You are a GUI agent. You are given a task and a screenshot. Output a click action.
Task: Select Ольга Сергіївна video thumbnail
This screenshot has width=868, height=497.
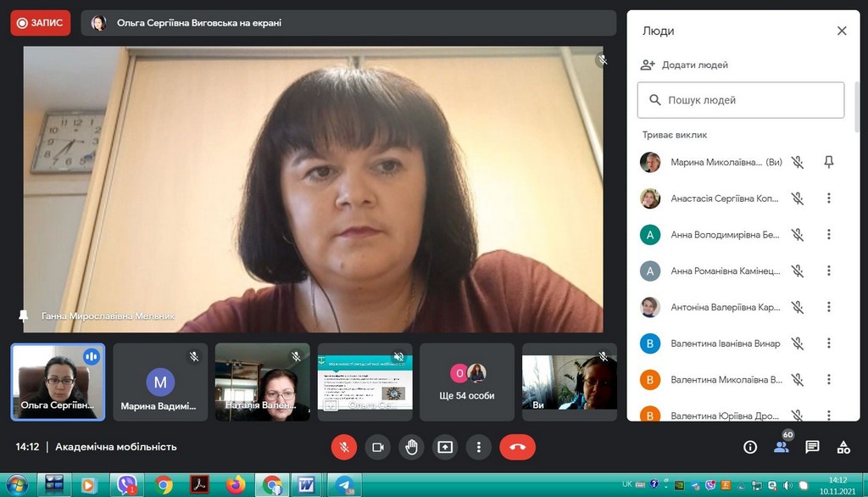58,382
